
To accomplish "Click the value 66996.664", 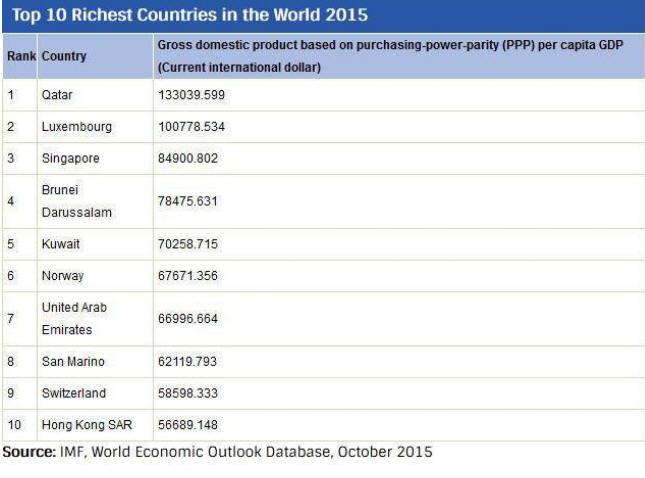I will tap(188, 318).
